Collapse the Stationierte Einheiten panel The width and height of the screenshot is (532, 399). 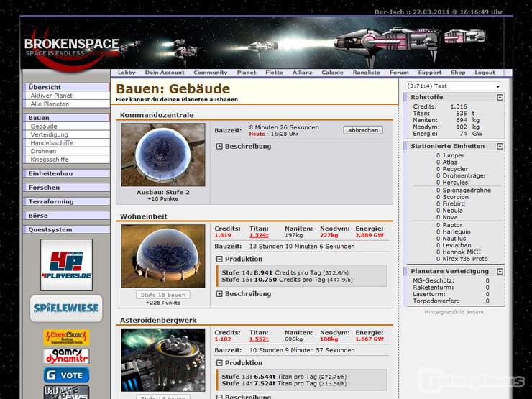point(500,146)
